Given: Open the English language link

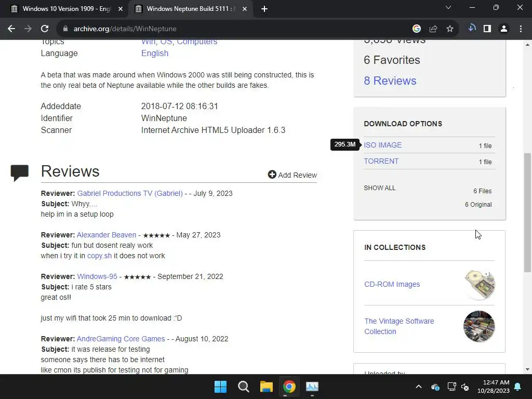Looking at the screenshot, I should 155,54.
